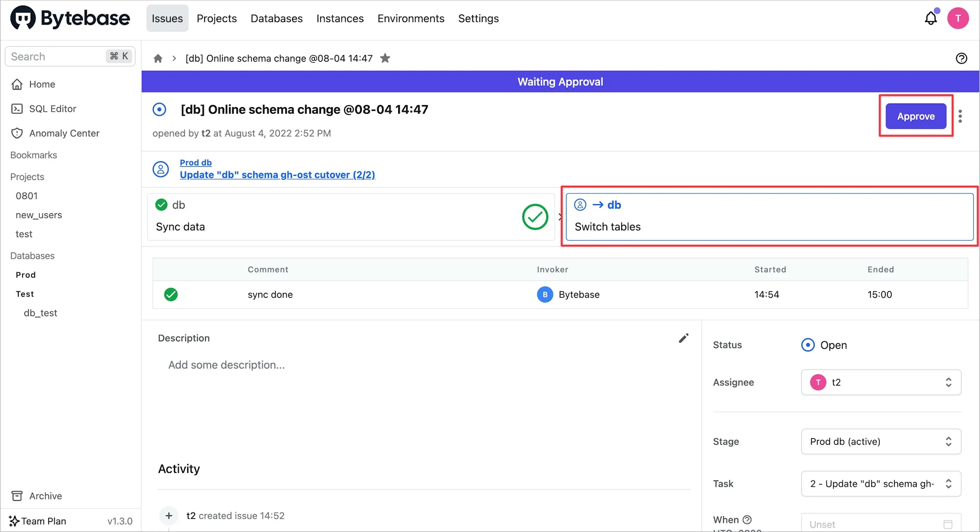980x532 pixels.
Task: Click the Search input field
Action: (56, 57)
